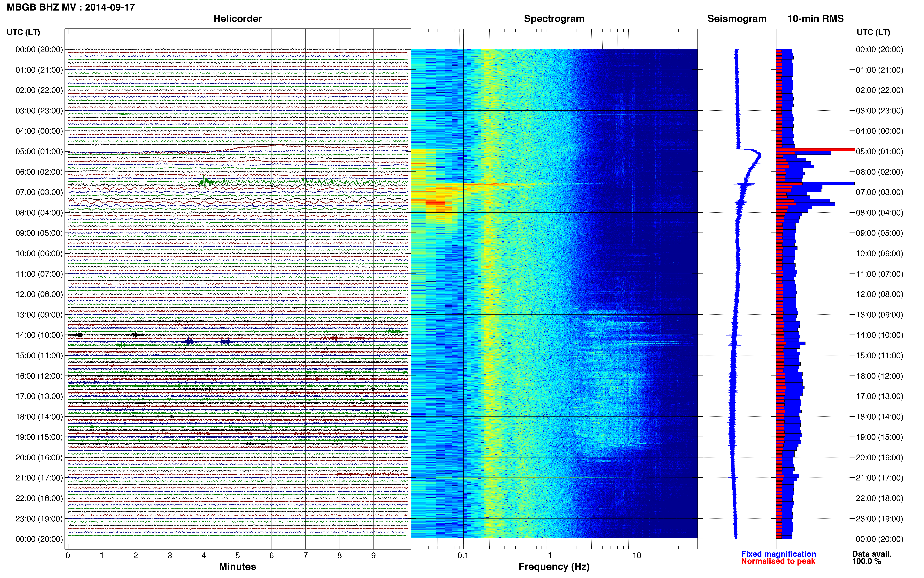This screenshot has width=924, height=578.
Task: Click the 'Spectrogram' panel heading
Action: (554, 19)
